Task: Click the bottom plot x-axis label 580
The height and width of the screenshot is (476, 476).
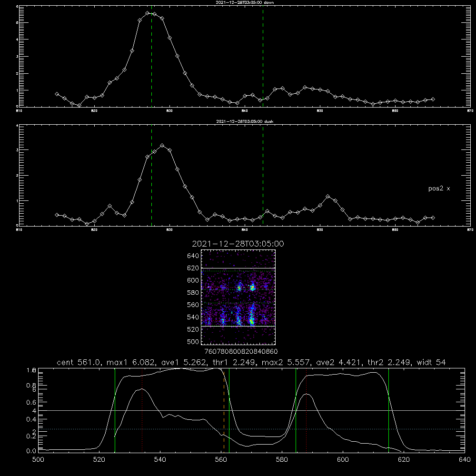Action: tap(282, 460)
